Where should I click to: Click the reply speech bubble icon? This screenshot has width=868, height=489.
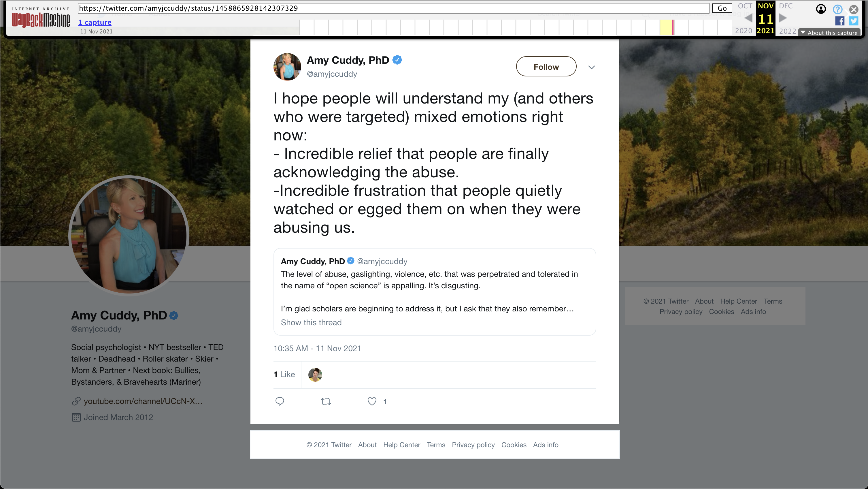[x=280, y=401]
